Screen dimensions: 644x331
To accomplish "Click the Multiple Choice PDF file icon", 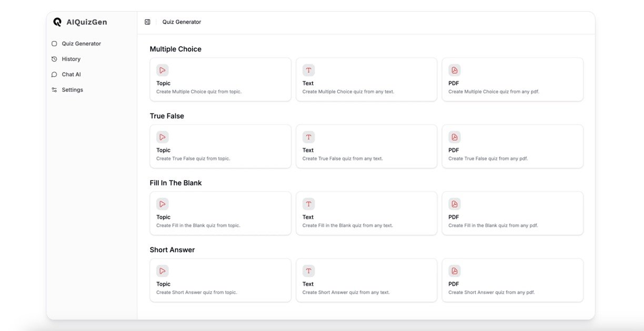I will point(454,70).
